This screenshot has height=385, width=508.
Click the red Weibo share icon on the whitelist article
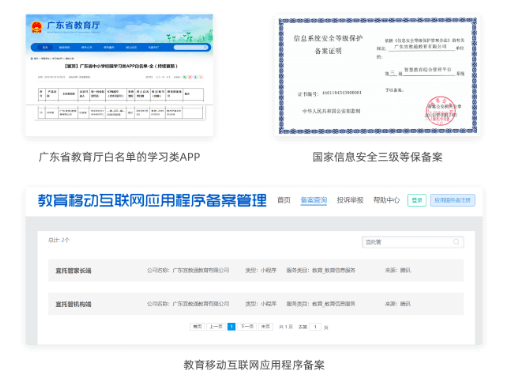pos(190,77)
